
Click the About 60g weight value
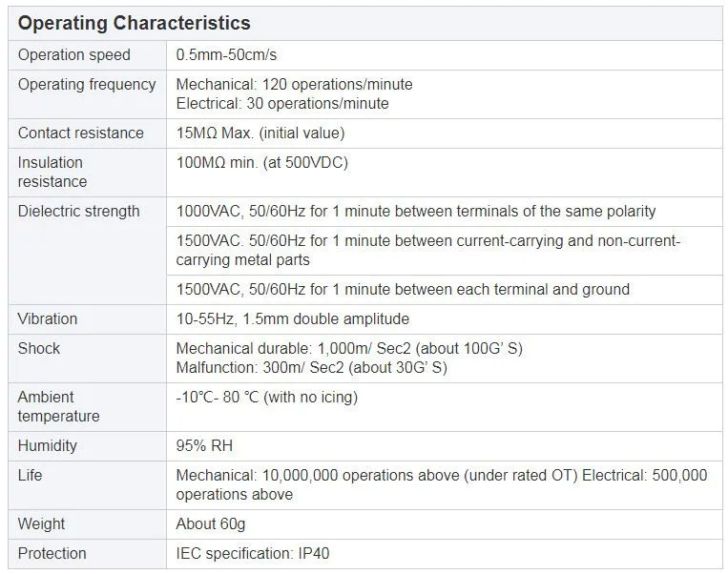211,524
